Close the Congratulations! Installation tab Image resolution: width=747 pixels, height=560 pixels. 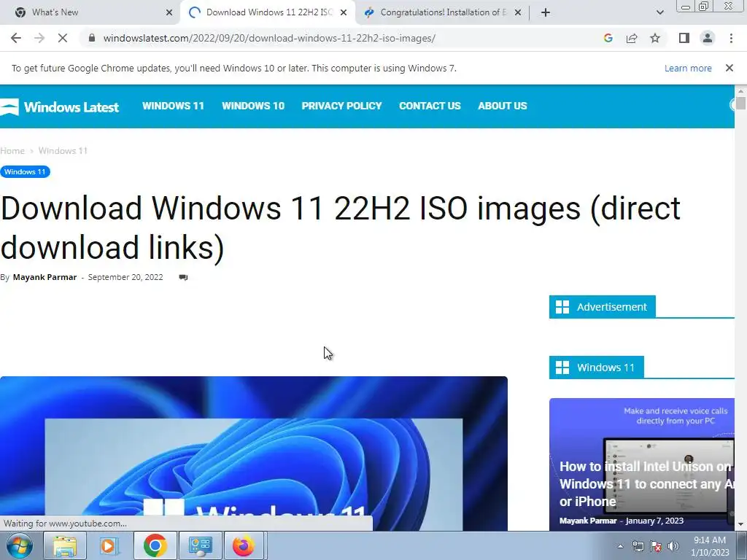click(x=518, y=12)
